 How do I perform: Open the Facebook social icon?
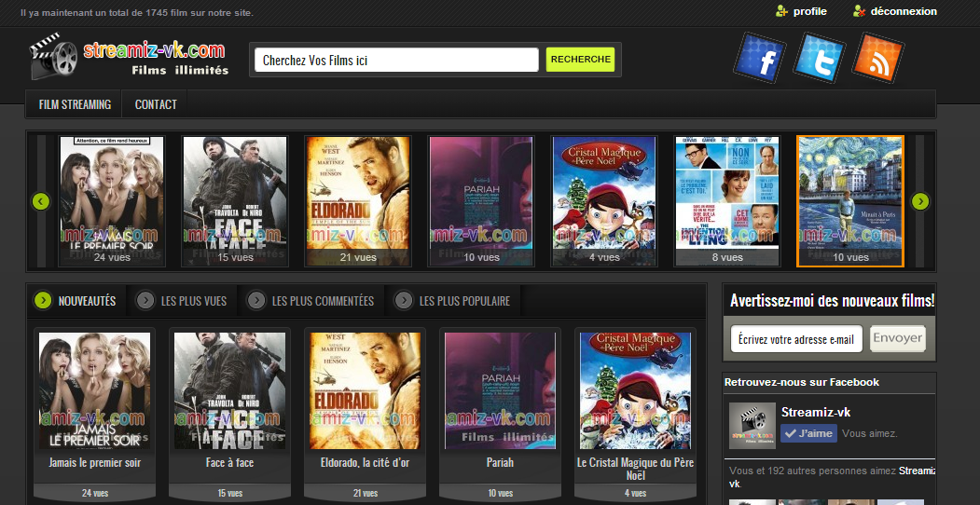759,57
